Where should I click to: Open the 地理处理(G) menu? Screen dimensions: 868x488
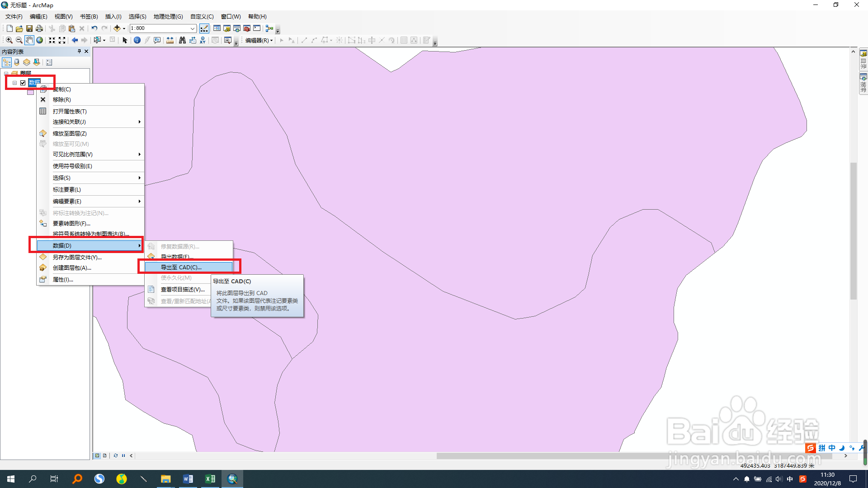(x=168, y=16)
